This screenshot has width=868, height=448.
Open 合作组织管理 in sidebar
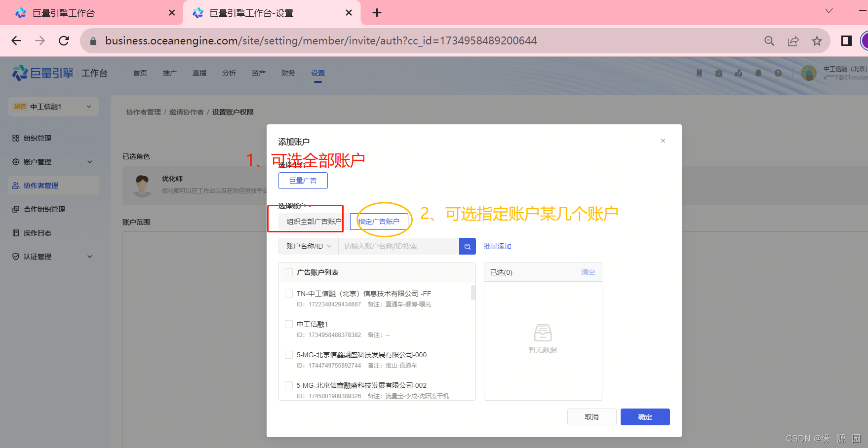pyautogui.click(x=53, y=209)
